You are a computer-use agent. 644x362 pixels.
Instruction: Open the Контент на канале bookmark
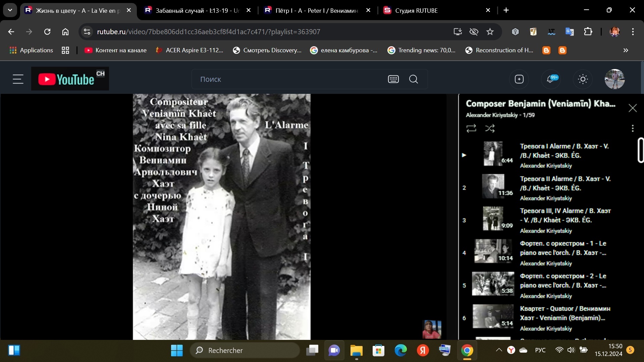tap(115, 50)
